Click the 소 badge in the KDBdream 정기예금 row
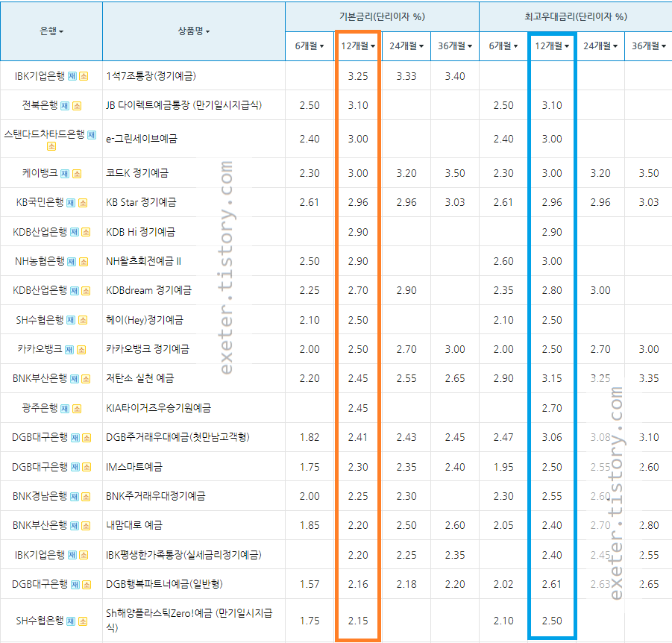The width and height of the screenshot is (672, 643). pos(86,291)
